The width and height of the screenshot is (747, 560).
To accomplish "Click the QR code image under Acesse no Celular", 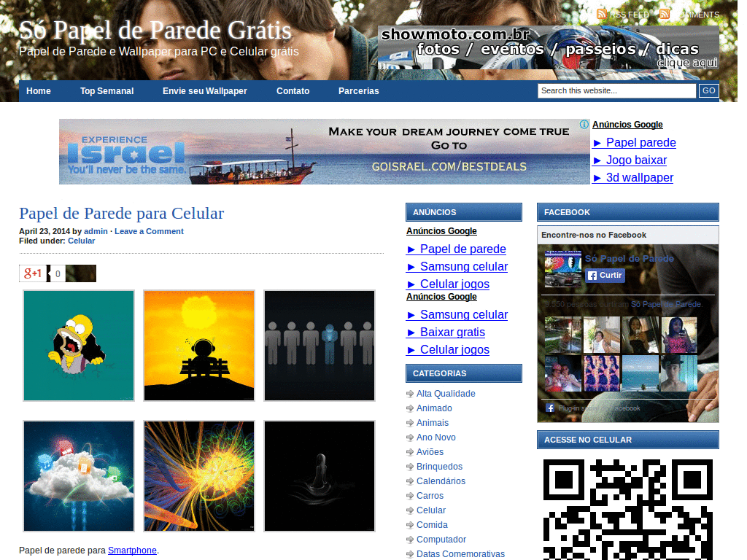I will (x=628, y=510).
